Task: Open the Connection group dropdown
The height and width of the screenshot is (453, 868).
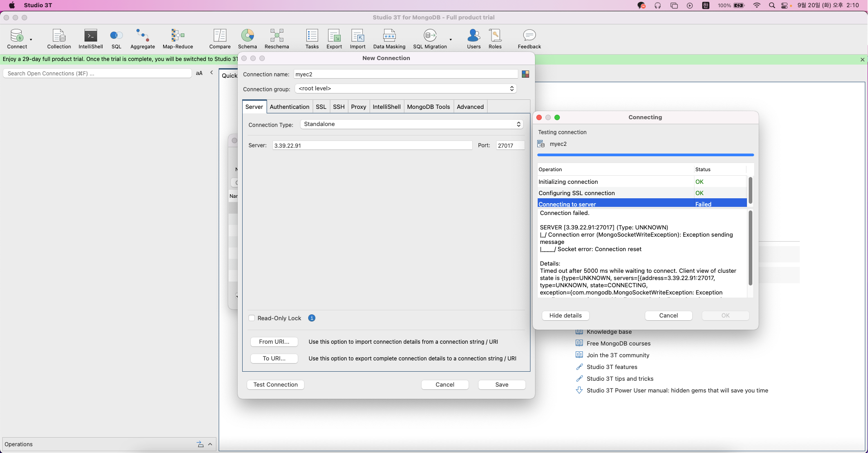Action: coord(405,89)
